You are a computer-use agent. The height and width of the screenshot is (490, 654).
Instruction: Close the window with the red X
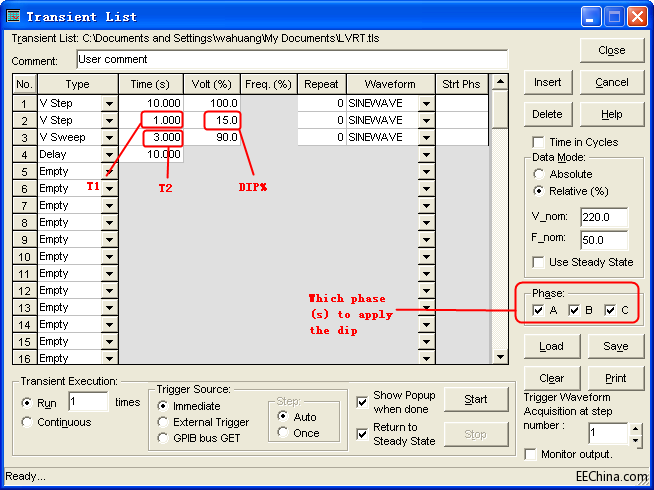click(637, 17)
